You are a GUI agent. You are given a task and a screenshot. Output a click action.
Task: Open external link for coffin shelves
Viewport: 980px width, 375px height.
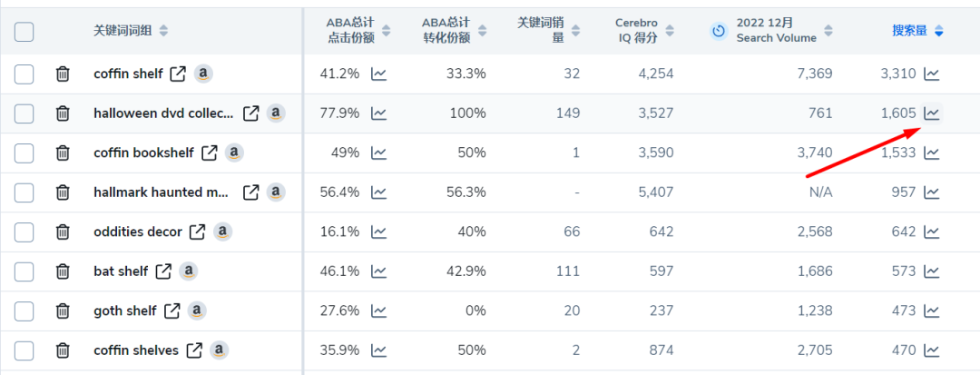[x=195, y=350]
